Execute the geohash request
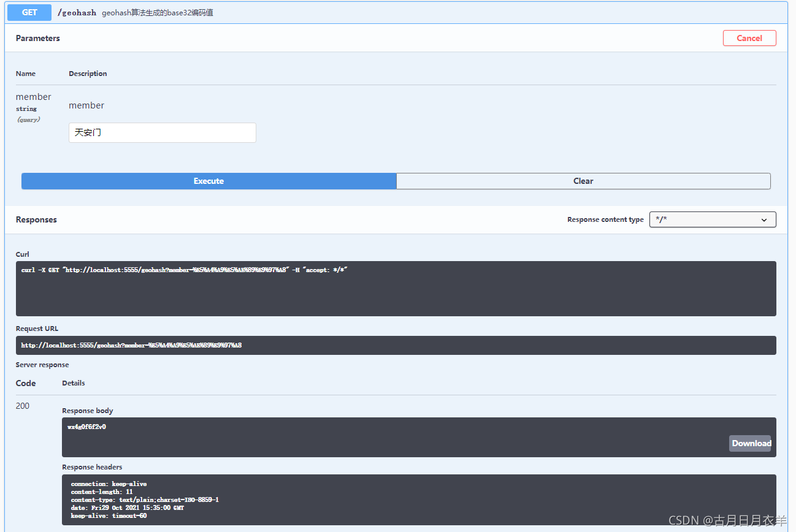This screenshot has width=796, height=532. 209,181
